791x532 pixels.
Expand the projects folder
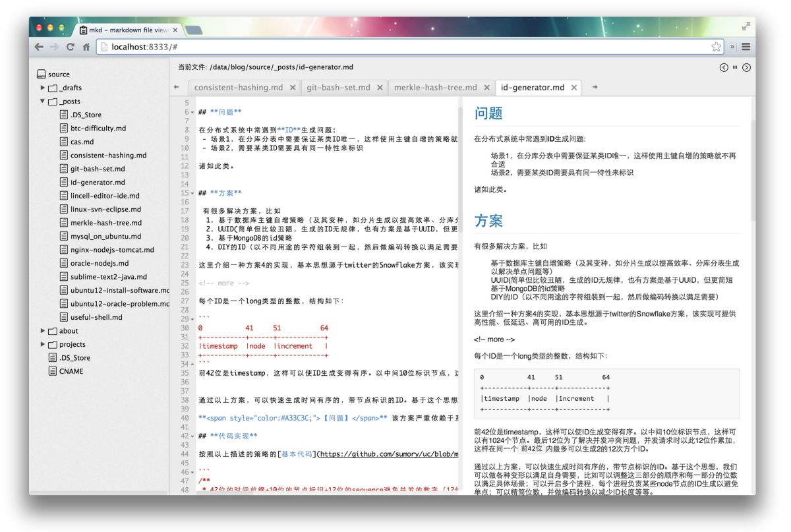pyautogui.click(x=43, y=344)
